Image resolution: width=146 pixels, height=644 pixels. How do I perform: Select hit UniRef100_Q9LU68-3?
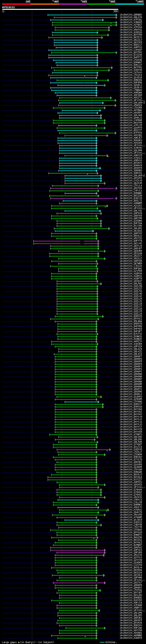pos(133,103)
